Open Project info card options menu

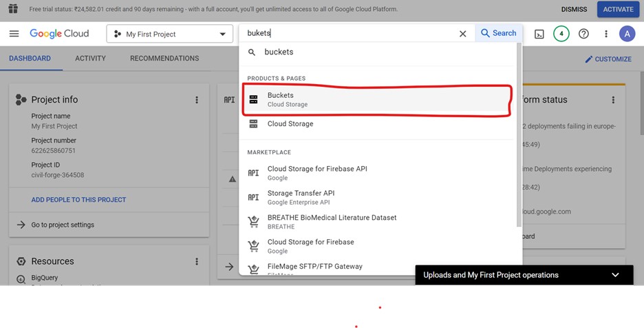click(197, 100)
